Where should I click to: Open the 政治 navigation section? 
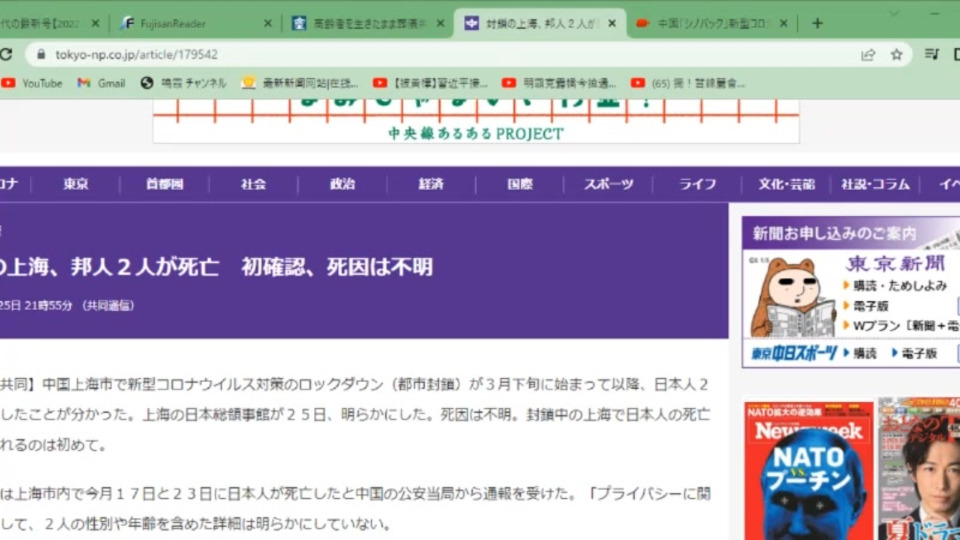point(342,184)
